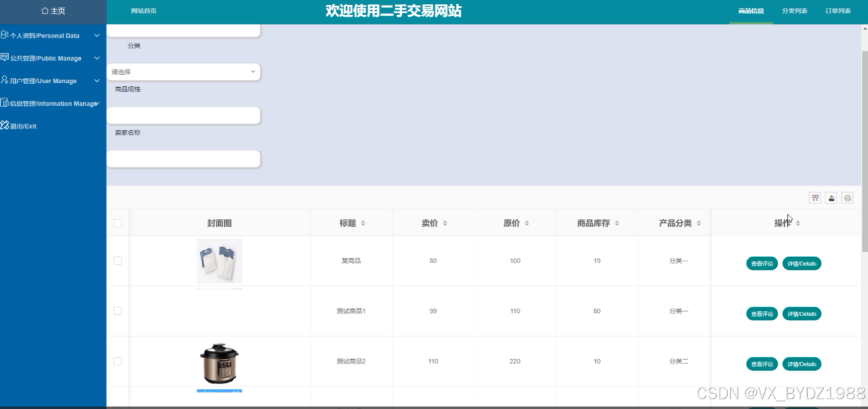Click the rice cooker cover thumbnail
This screenshot has width=868, height=409.
[x=219, y=363]
